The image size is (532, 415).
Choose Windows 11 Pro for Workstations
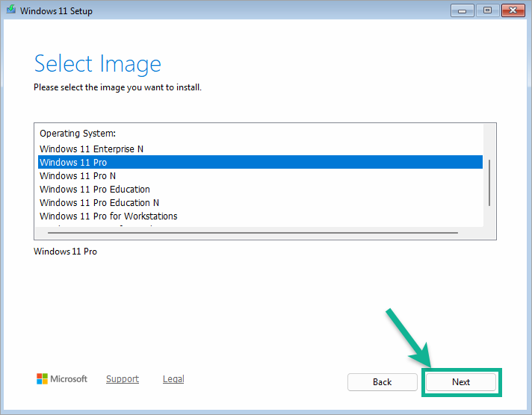[260, 216]
